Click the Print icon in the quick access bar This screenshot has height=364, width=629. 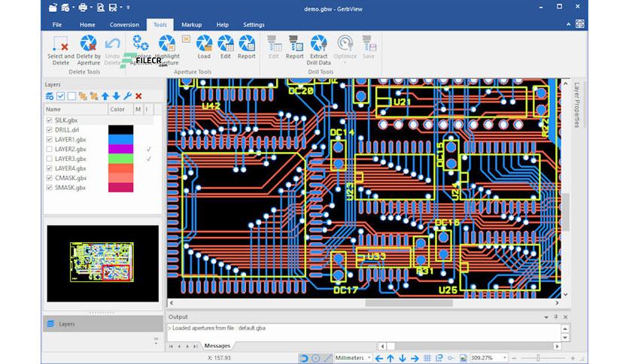[83, 8]
